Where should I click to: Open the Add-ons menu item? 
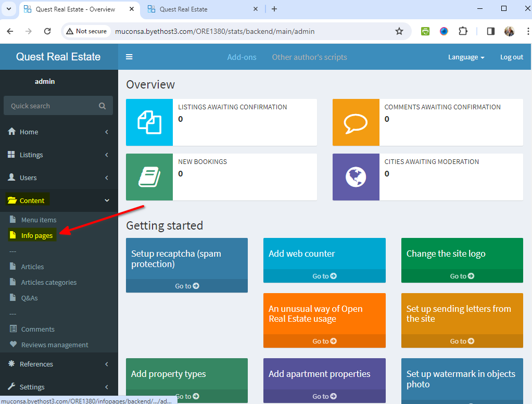242,57
